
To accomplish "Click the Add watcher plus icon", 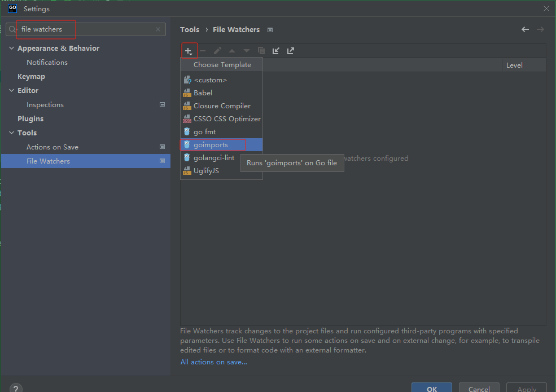I will click(x=189, y=51).
